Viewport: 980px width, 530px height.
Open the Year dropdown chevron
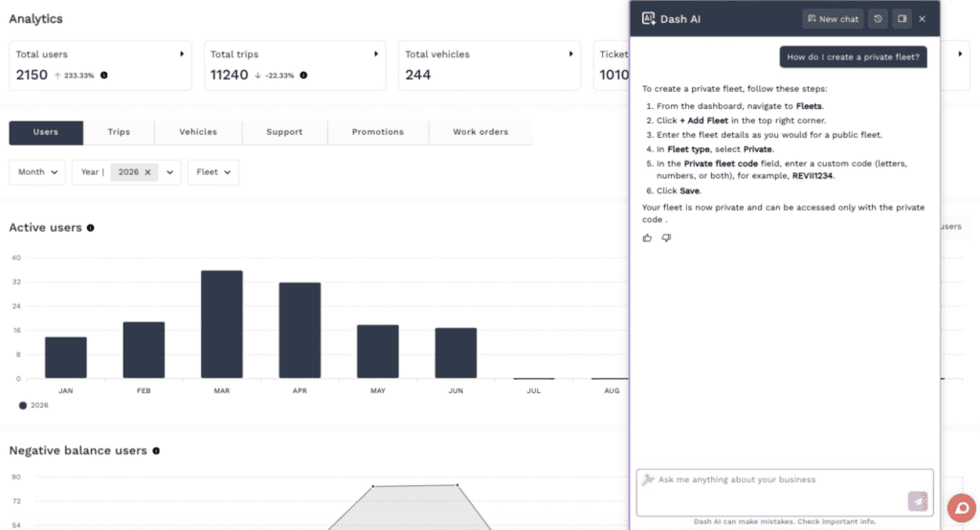pos(169,172)
